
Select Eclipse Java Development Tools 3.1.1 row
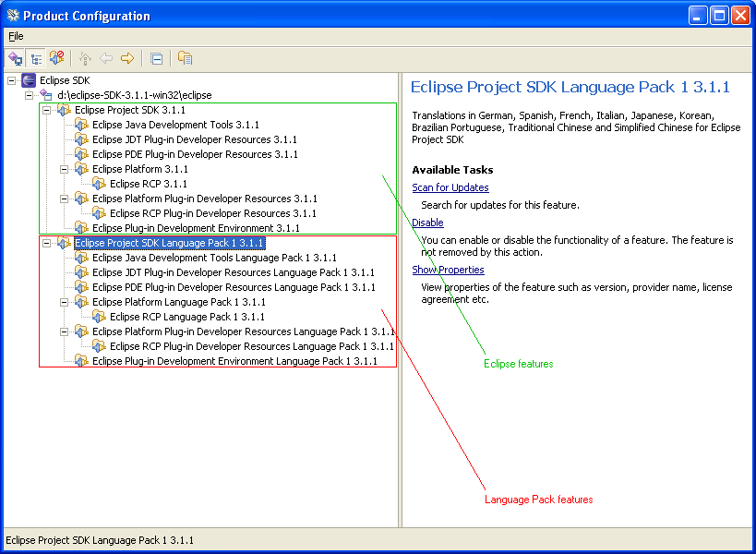coord(175,125)
